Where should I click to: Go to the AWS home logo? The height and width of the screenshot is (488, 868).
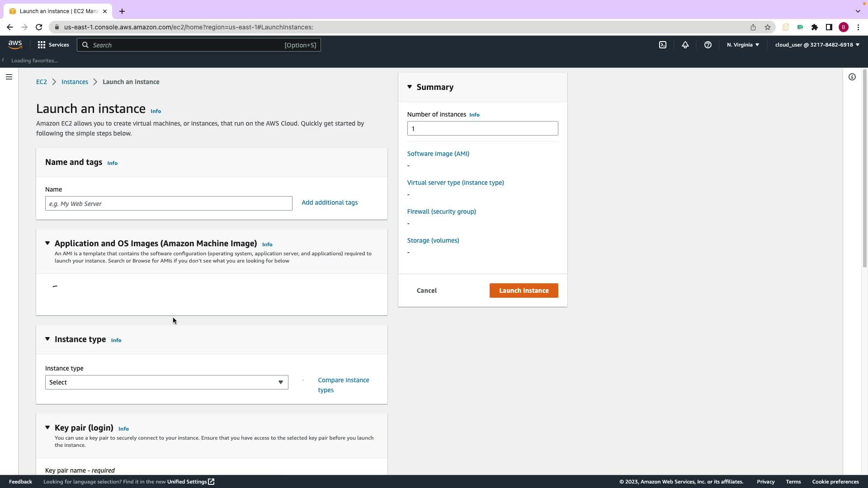click(15, 44)
